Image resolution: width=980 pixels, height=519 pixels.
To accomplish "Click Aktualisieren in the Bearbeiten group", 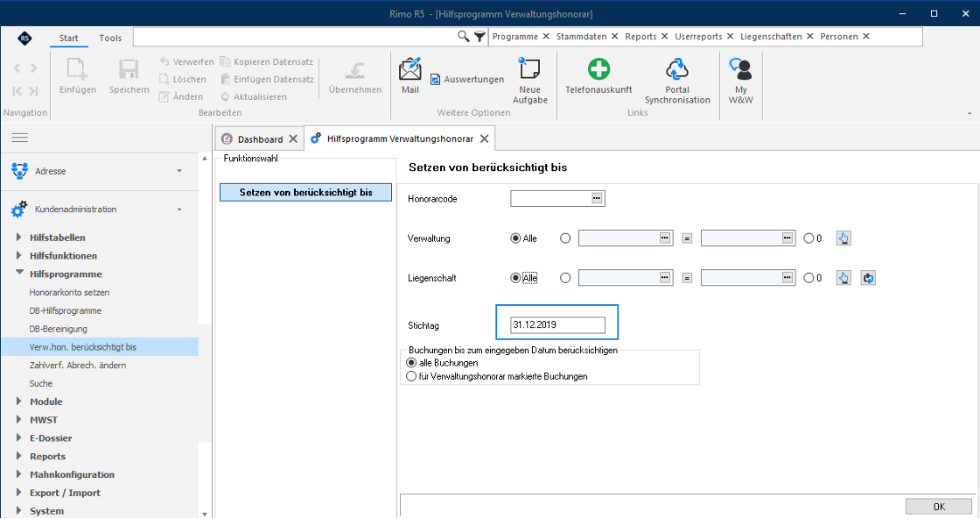I will coord(253,97).
